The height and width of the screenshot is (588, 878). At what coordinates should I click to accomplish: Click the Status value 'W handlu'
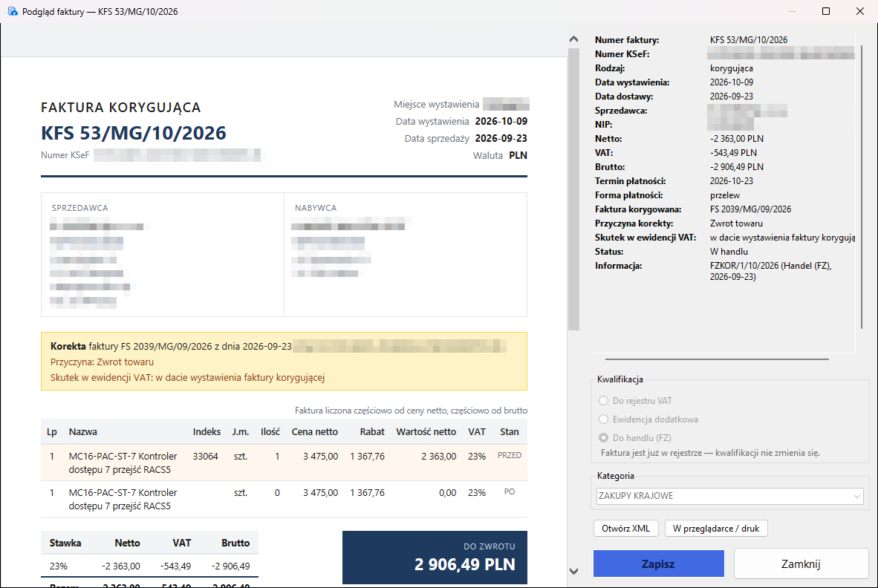tap(729, 252)
